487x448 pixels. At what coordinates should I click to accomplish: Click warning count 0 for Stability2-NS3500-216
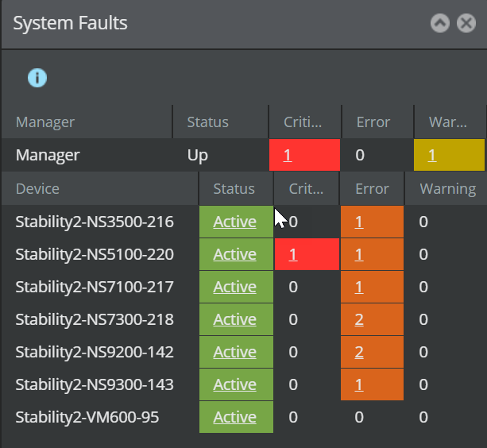(x=423, y=222)
